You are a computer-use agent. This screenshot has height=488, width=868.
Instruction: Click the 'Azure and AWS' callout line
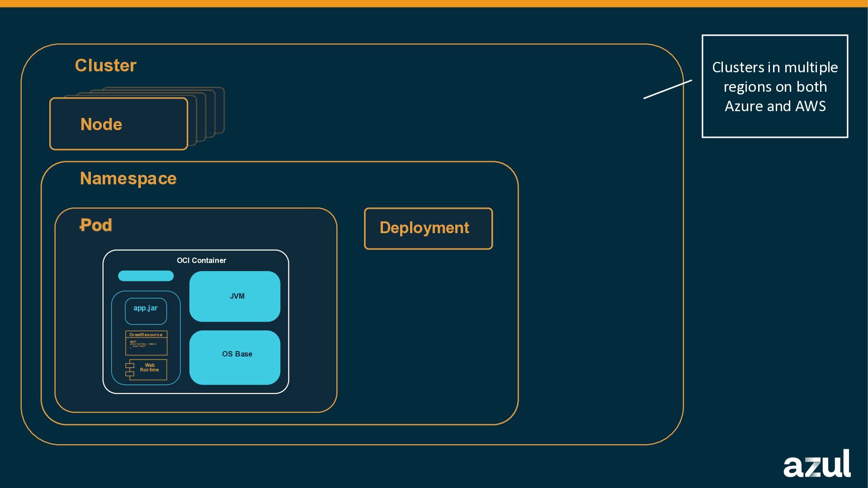click(775, 106)
